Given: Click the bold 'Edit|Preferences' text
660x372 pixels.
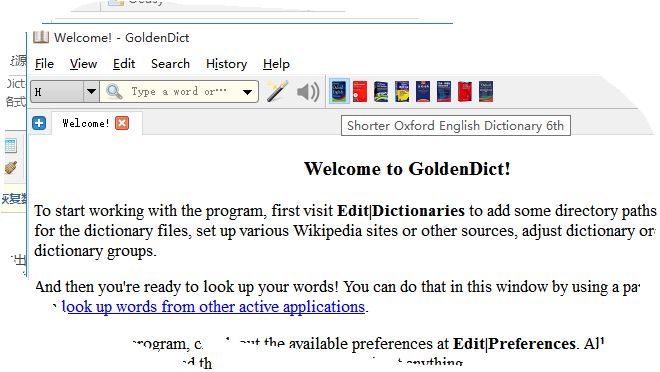Looking at the screenshot, I should tap(514, 344).
